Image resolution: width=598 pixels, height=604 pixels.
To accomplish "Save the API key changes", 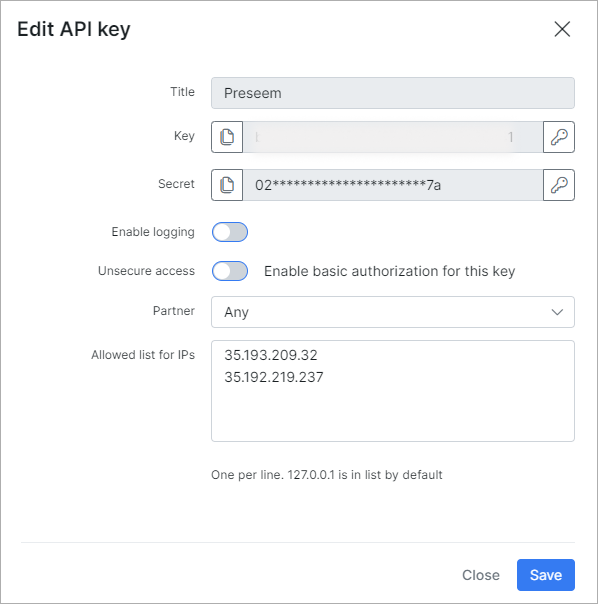I will [546, 575].
